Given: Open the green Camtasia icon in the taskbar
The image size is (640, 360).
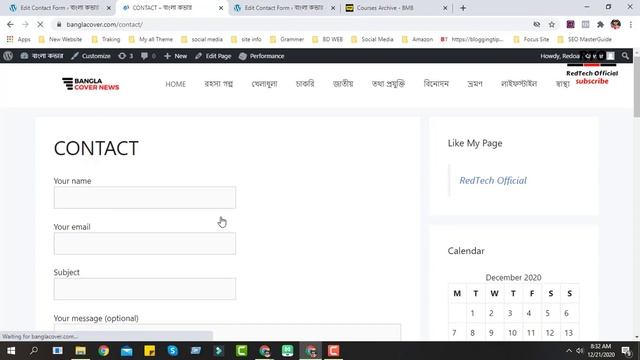Looking at the screenshot, I should coord(242,351).
